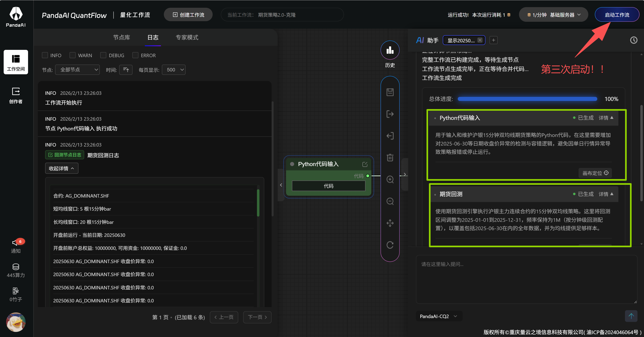This screenshot has width=644, height=337.
Task: Switch to the 专家模式 tab
Action: [187, 37]
